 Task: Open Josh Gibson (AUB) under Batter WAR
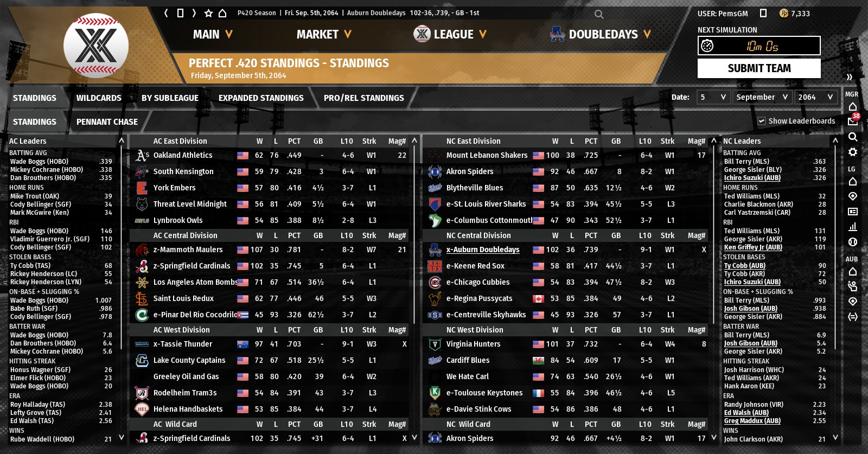click(751, 343)
